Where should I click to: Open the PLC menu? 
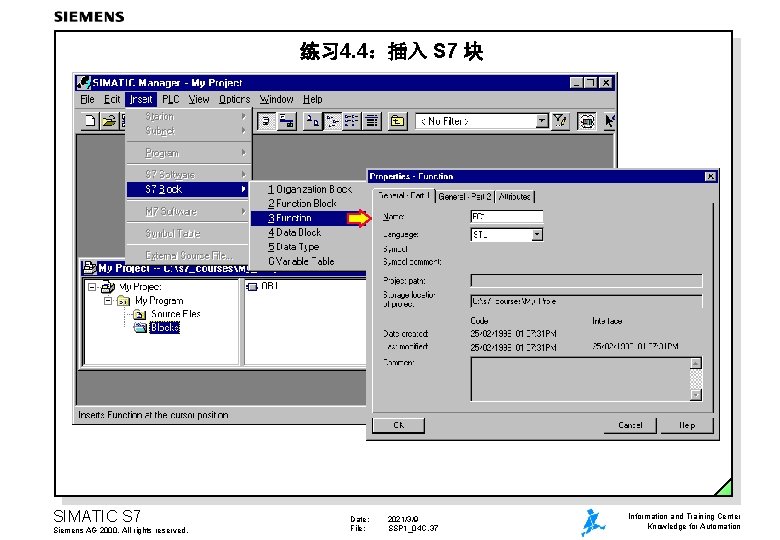pyautogui.click(x=171, y=99)
